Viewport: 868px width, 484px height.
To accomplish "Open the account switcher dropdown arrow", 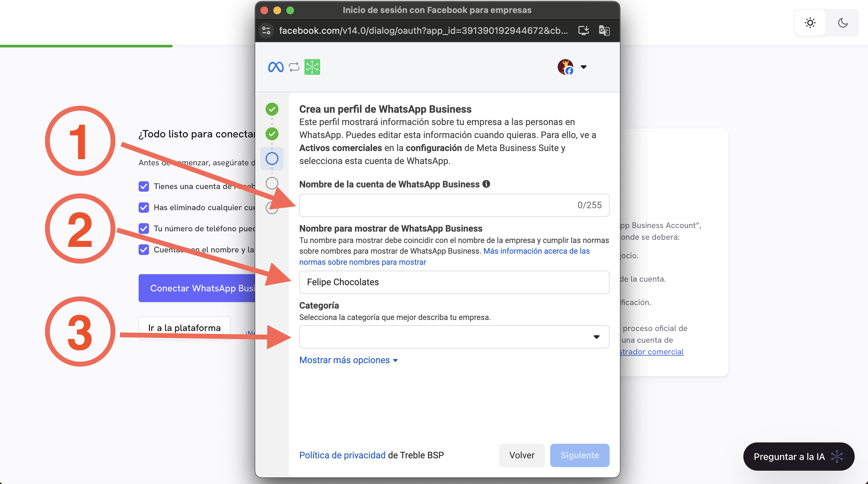I will point(584,67).
